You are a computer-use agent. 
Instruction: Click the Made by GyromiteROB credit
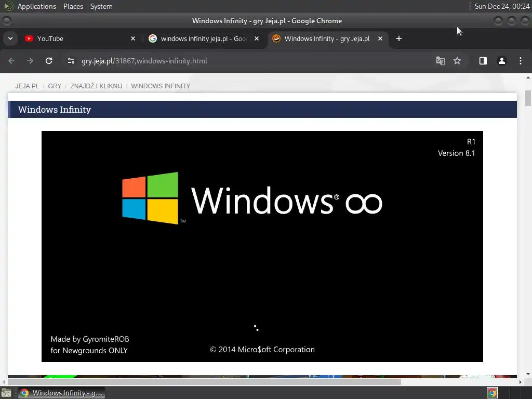tap(90, 339)
